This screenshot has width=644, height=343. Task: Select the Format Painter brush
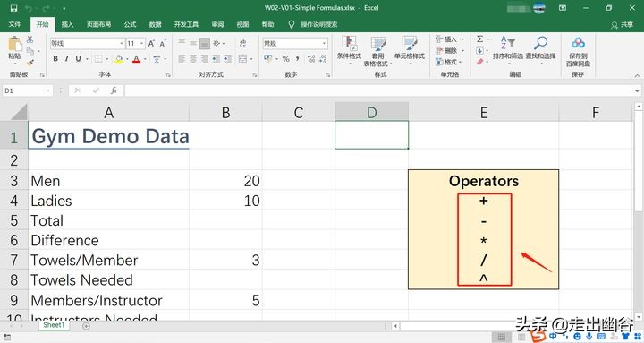coord(30,63)
